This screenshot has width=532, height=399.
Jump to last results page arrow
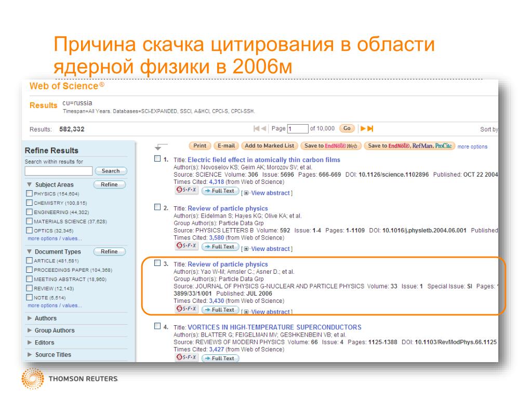click(370, 129)
